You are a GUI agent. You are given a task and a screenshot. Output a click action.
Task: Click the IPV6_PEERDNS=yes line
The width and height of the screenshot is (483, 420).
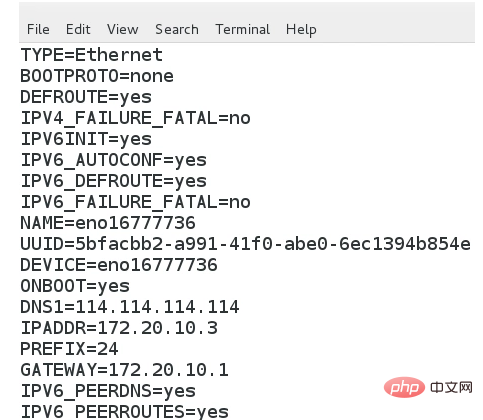point(108,391)
